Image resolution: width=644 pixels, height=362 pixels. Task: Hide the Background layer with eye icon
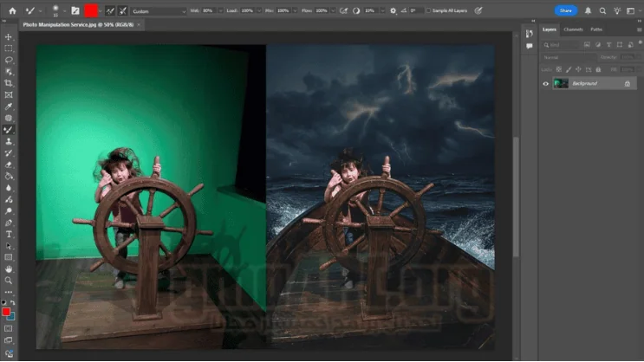point(545,83)
